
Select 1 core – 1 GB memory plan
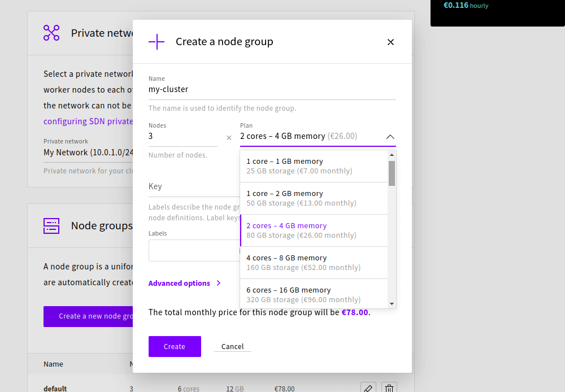coord(314,166)
